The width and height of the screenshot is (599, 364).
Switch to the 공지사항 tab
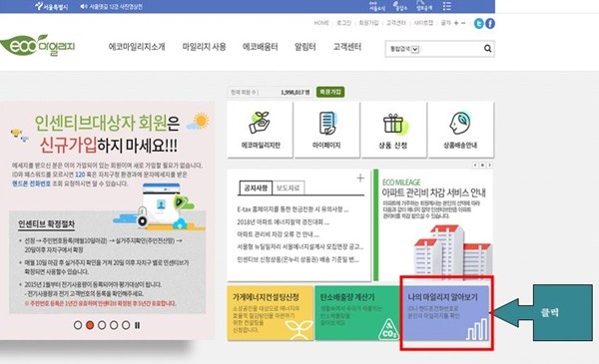pyautogui.click(x=256, y=187)
